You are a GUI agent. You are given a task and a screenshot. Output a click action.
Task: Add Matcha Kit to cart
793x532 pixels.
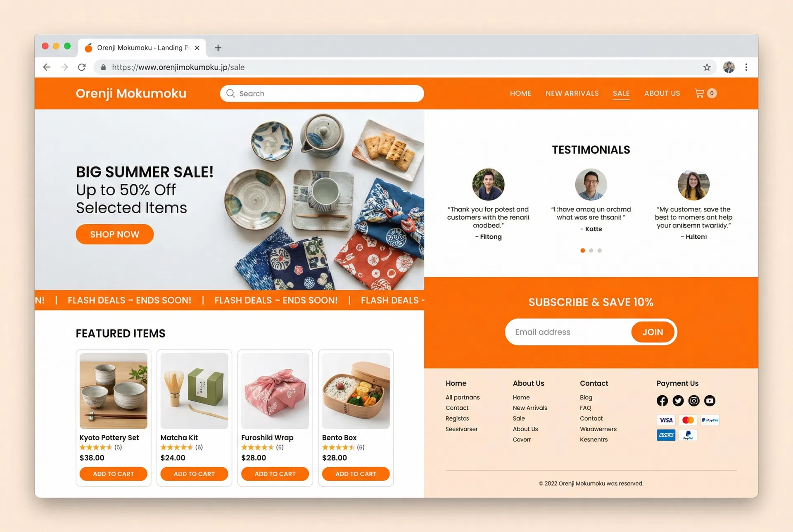(194, 474)
